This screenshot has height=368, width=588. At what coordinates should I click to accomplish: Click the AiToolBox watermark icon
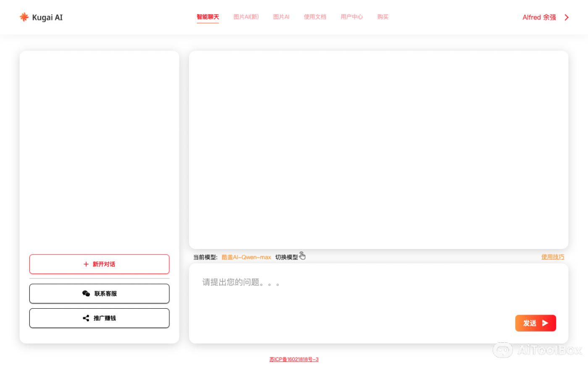point(503,350)
